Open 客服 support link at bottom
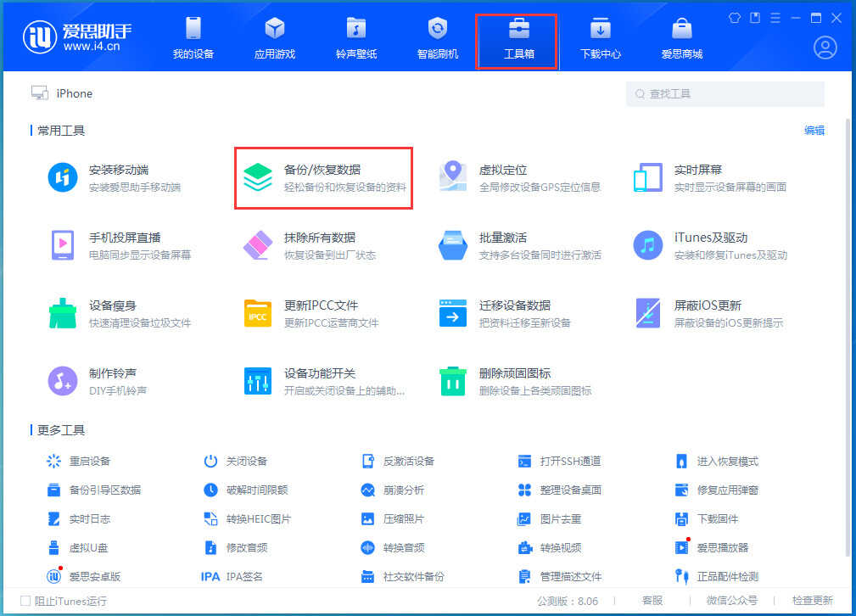 click(x=652, y=601)
